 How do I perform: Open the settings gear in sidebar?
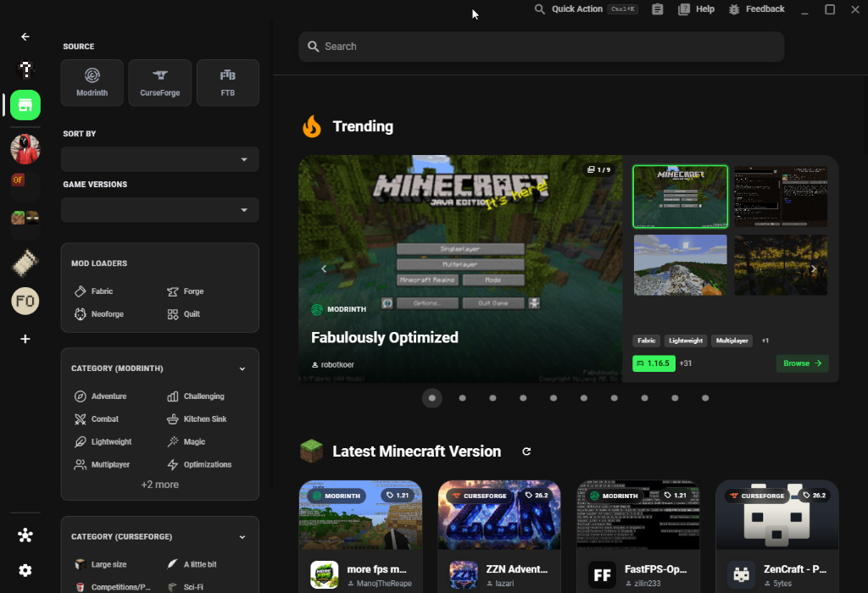pos(25,570)
